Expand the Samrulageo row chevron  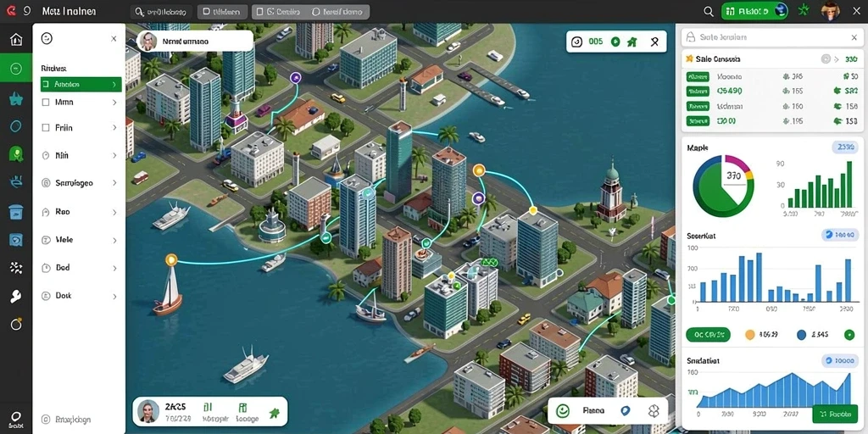[114, 183]
